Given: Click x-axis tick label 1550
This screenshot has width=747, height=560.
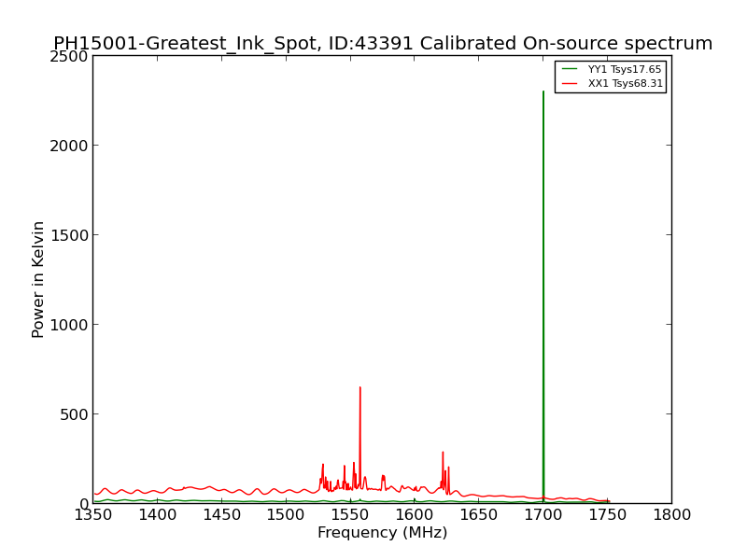Looking at the screenshot, I should pos(350,515).
